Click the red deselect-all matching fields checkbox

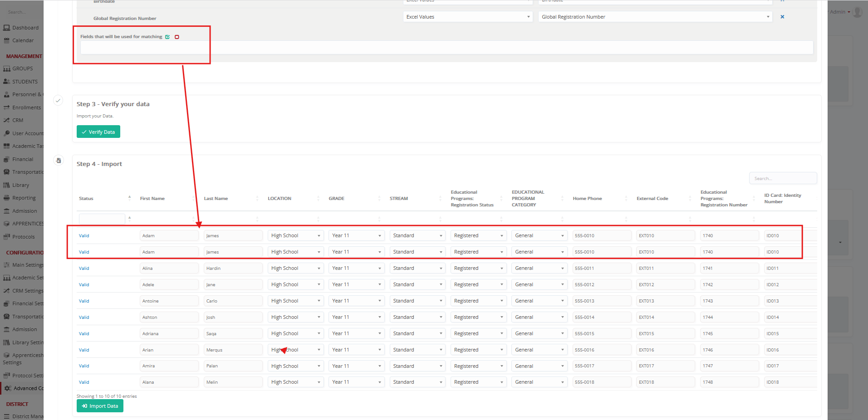[x=177, y=37]
